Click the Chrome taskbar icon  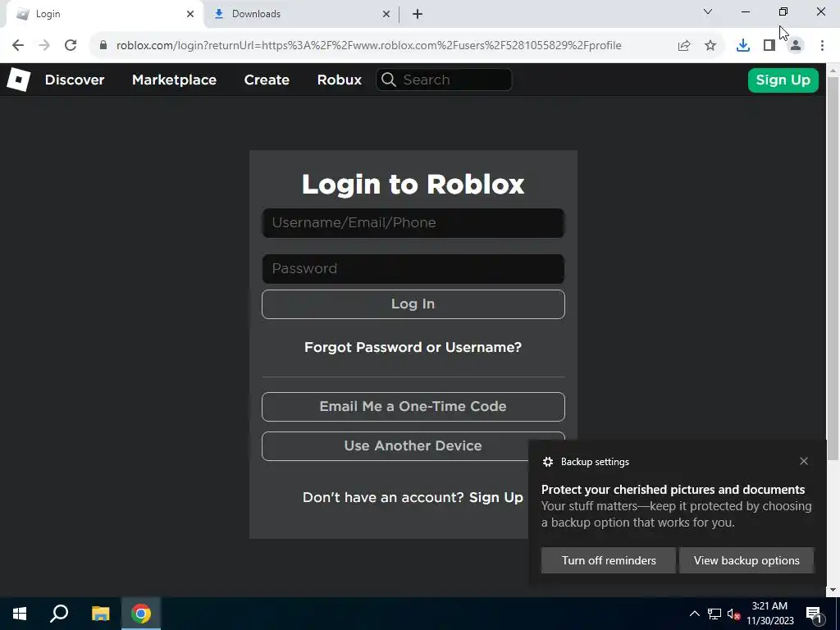[x=141, y=614]
